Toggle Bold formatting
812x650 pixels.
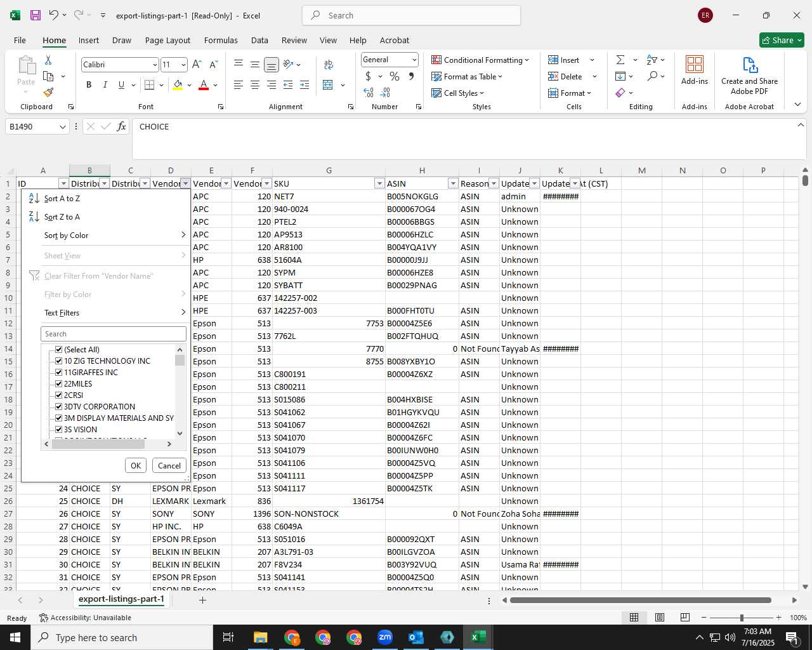coord(89,84)
